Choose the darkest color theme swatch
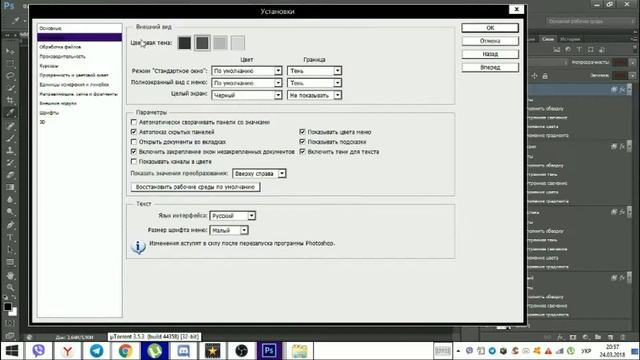The width and height of the screenshot is (640, 360). [x=184, y=43]
